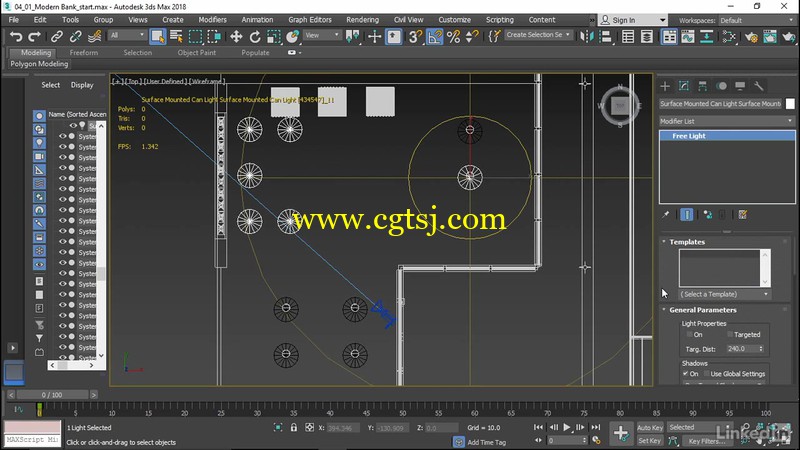Click Configure Modifier Sets icon

point(743,215)
